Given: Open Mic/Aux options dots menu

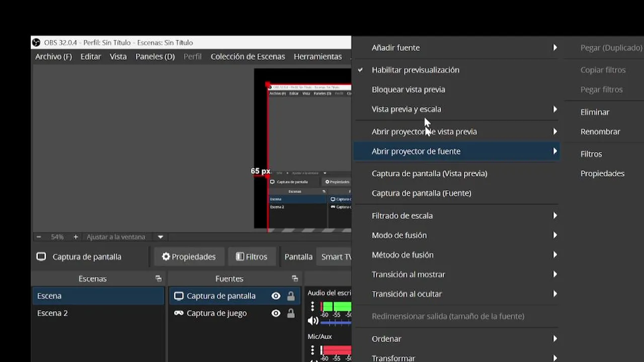Looking at the screenshot, I should pos(312,350).
